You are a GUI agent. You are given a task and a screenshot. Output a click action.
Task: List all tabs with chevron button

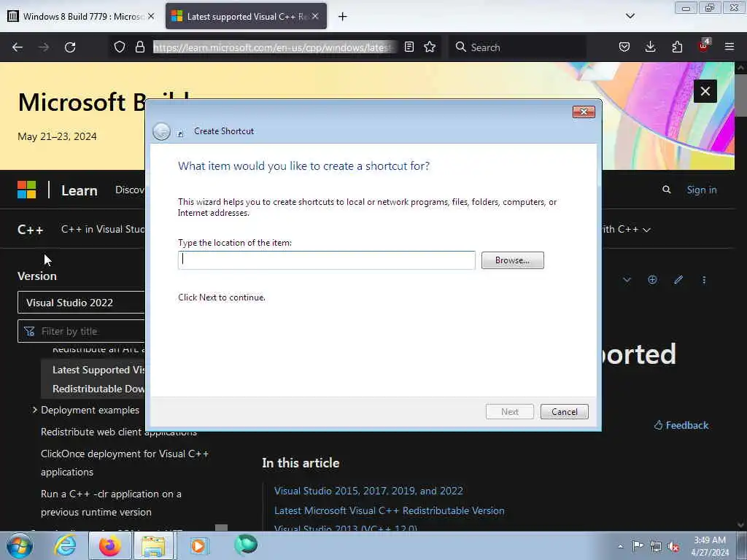click(630, 16)
